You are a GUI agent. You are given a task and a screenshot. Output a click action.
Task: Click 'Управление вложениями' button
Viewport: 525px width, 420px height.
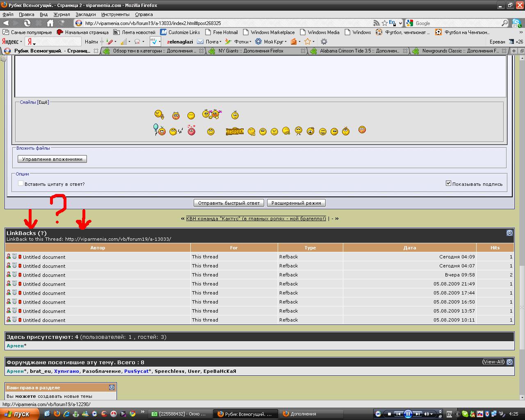pos(52,159)
